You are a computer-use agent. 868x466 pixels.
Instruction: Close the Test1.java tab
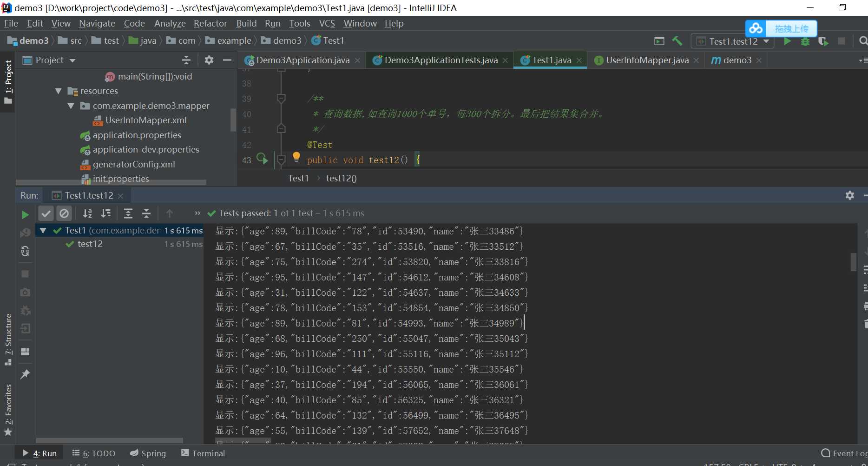click(579, 60)
